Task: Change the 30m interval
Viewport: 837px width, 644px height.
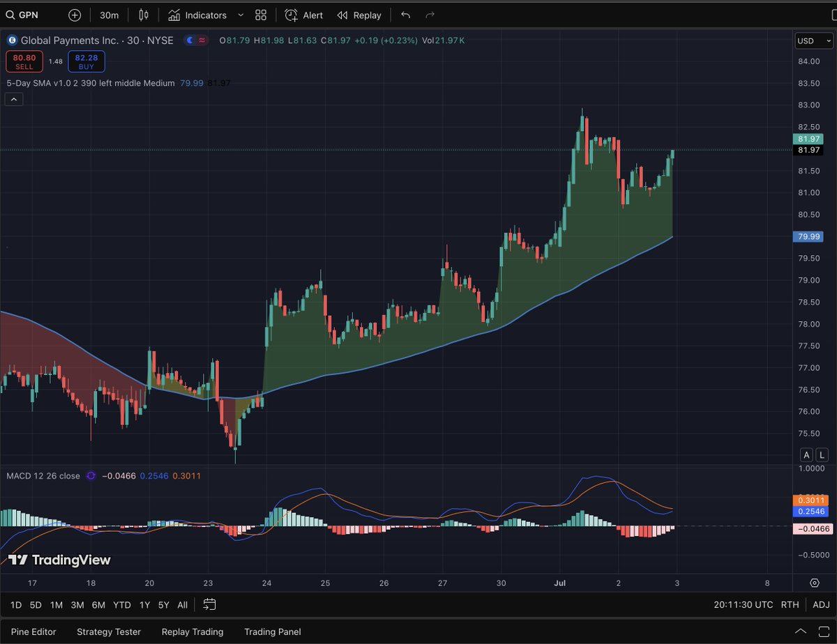Action: point(109,15)
